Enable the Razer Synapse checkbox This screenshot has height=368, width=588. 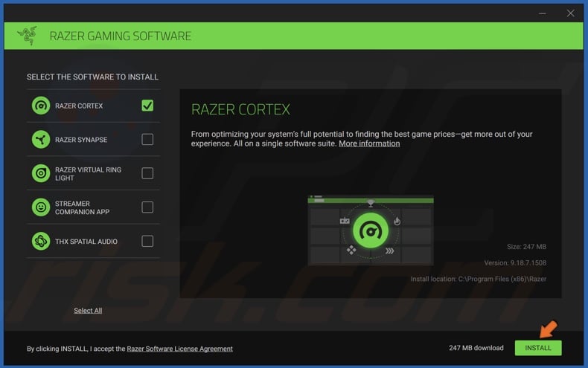pyautogui.click(x=147, y=139)
